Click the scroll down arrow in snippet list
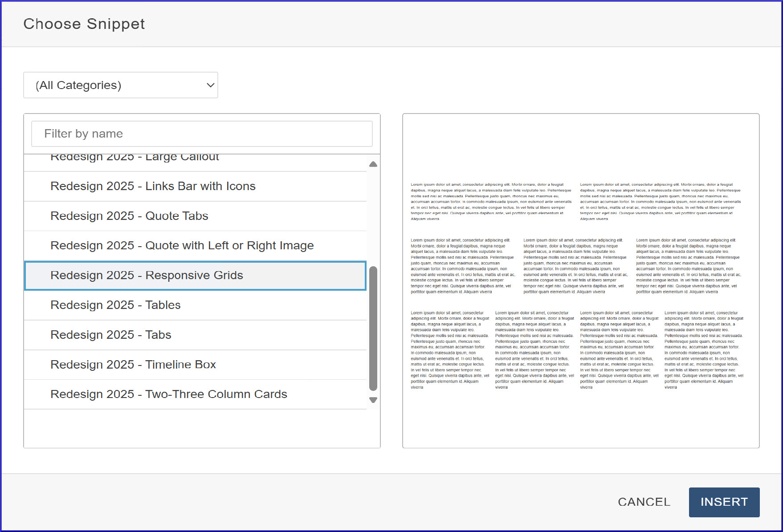This screenshot has height=532, width=783. coord(373,400)
